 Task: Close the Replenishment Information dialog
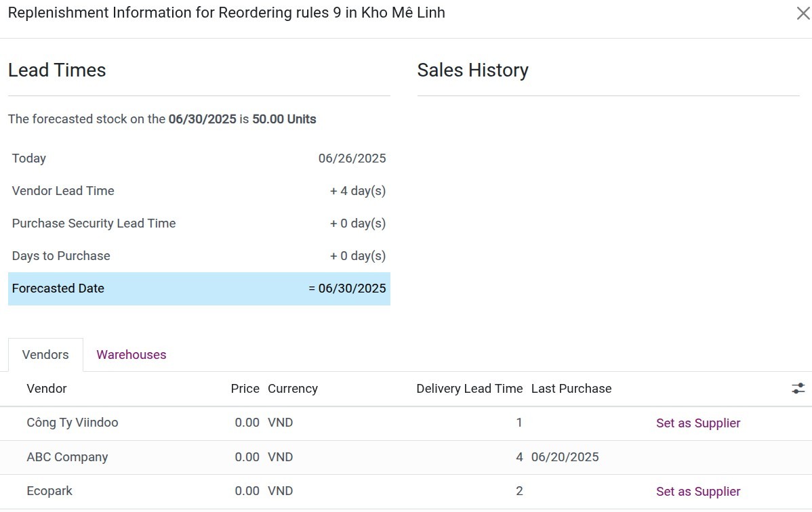[x=803, y=14]
